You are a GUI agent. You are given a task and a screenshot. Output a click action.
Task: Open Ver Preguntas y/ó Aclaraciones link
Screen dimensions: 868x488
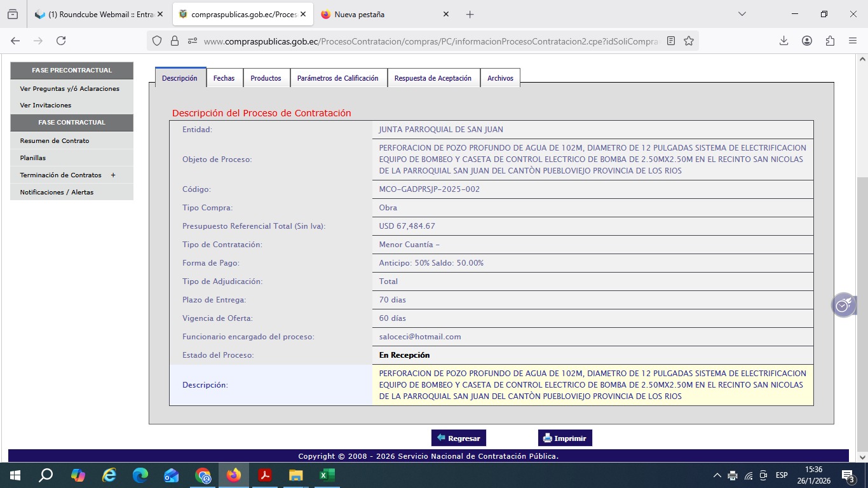[x=70, y=89]
